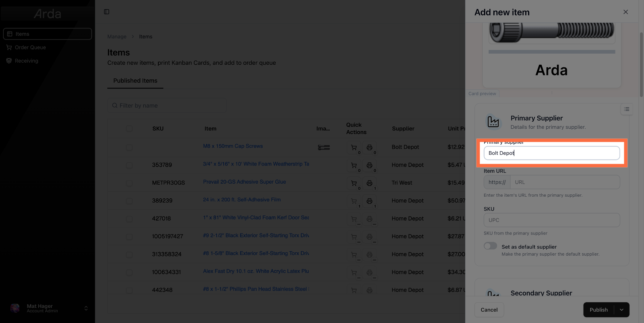The width and height of the screenshot is (644, 323).
Task: Check the row box for SKU 389239
Action: [x=129, y=201]
